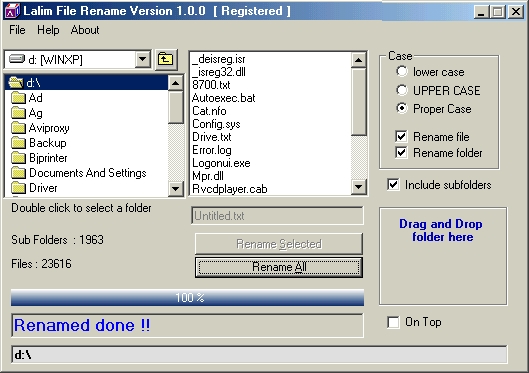Open the Help menu
The image size is (529, 373).
(48, 30)
